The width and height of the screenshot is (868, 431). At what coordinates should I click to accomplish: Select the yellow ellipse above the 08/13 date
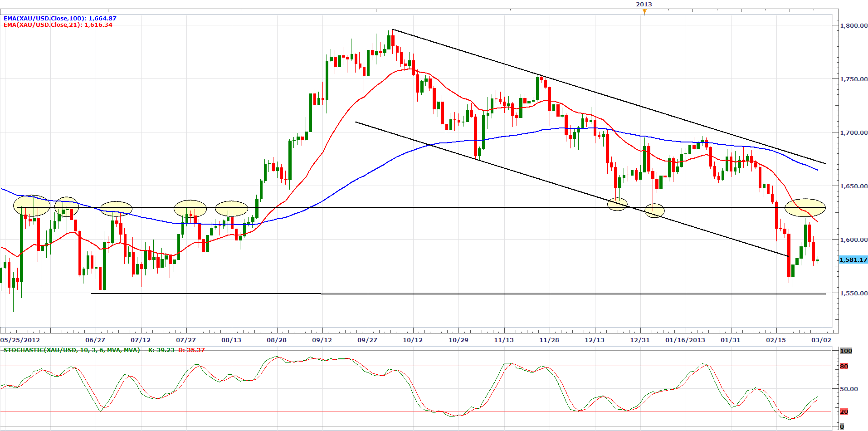pos(231,209)
